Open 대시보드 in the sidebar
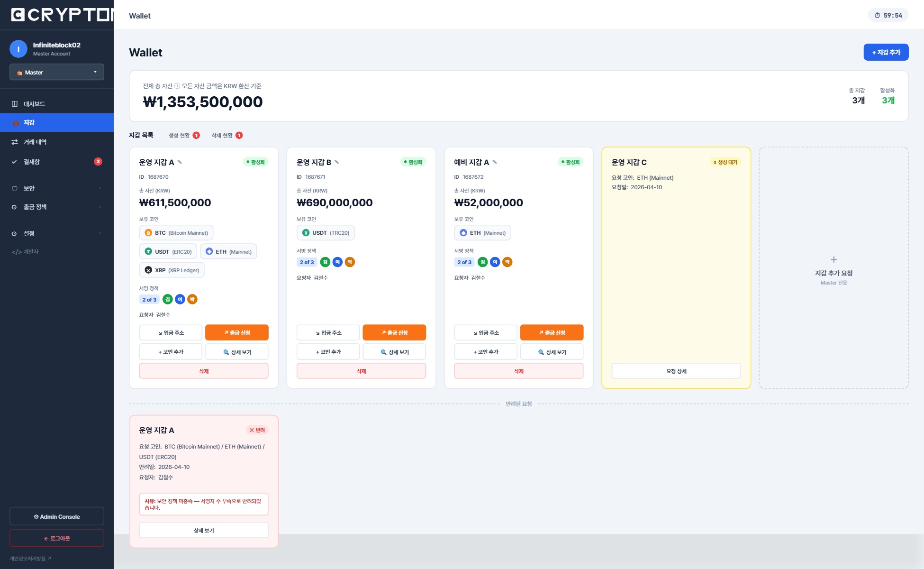This screenshot has height=569, width=924. [x=57, y=104]
